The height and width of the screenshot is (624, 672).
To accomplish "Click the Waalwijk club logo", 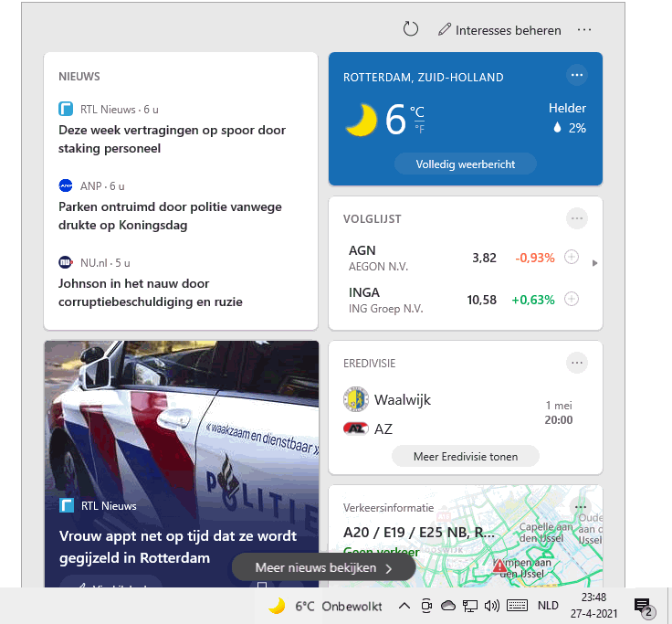I will click(x=356, y=399).
